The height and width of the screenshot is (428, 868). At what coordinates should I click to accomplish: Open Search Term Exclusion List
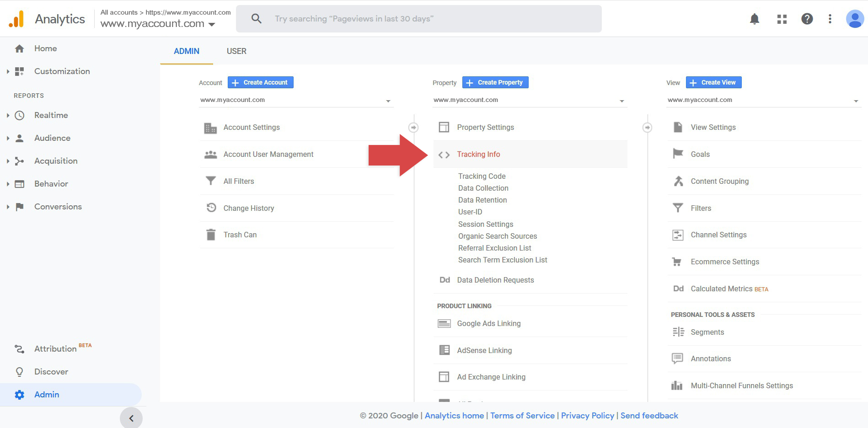tap(503, 260)
